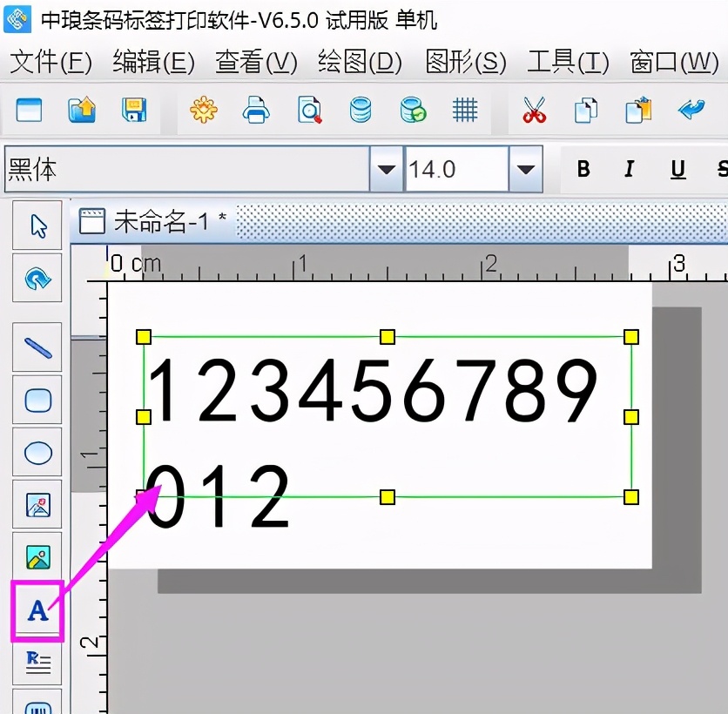Open the 图形(S) menu
Screen dimensions: 728x714
[x=466, y=62]
